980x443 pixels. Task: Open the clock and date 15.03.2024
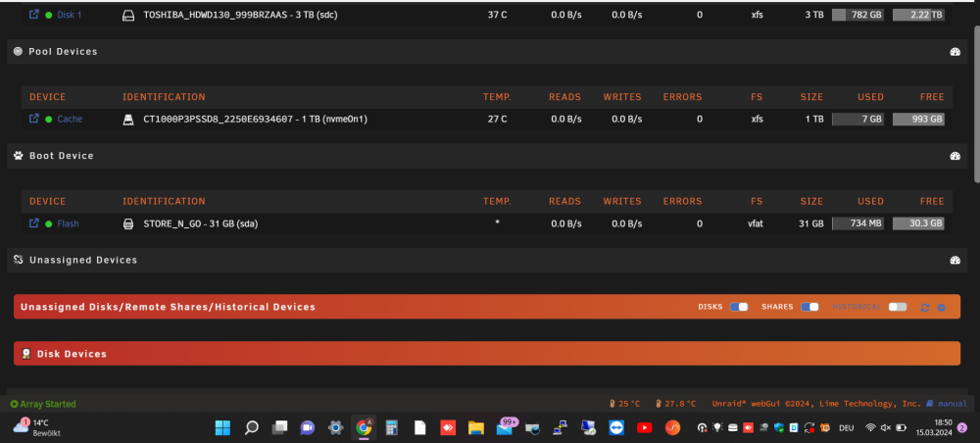tap(934, 427)
